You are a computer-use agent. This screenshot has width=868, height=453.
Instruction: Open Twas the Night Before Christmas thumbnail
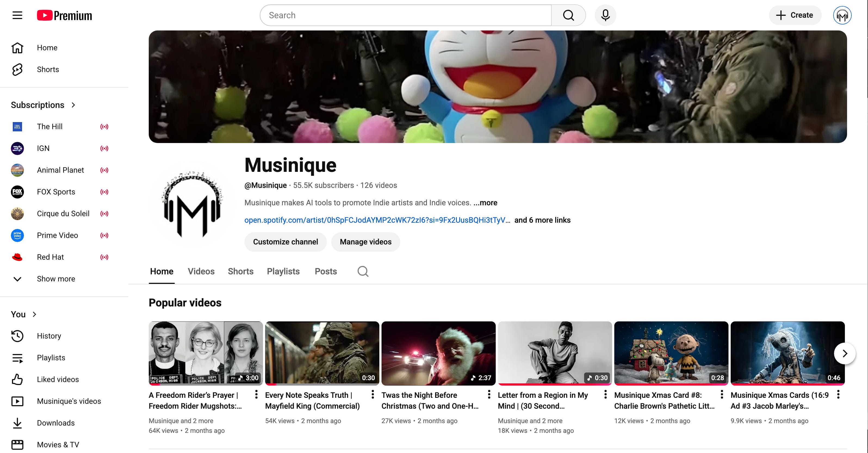(438, 353)
